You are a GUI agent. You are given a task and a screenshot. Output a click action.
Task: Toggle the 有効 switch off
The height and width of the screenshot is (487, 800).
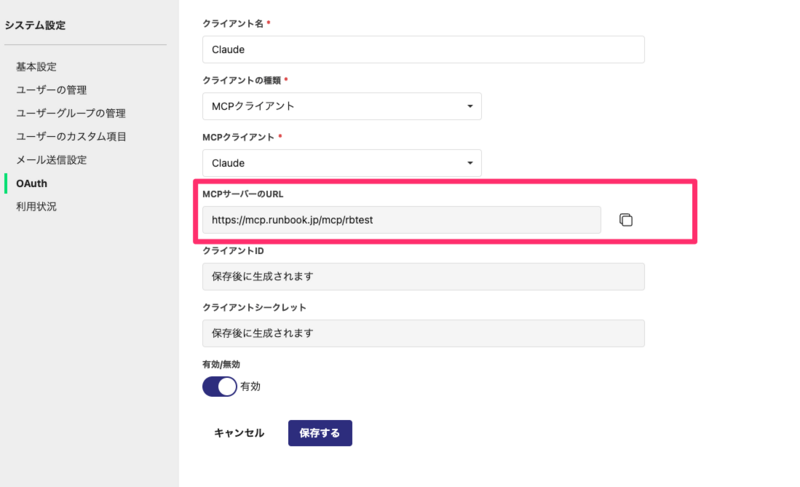[220, 387]
